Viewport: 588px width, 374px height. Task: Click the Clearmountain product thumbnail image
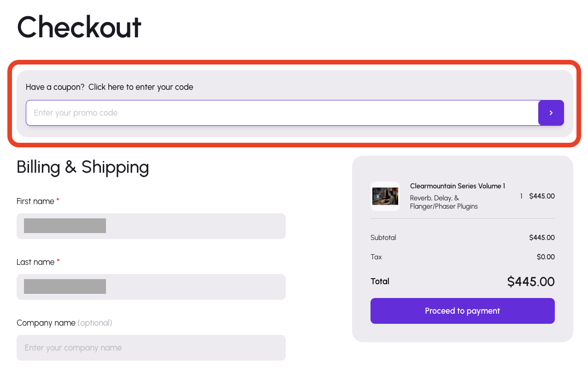pos(385,196)
